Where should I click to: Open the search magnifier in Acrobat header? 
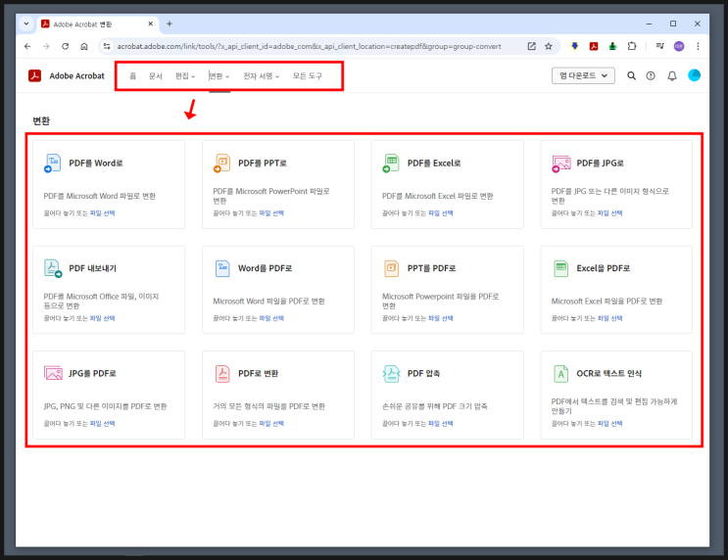631,75
